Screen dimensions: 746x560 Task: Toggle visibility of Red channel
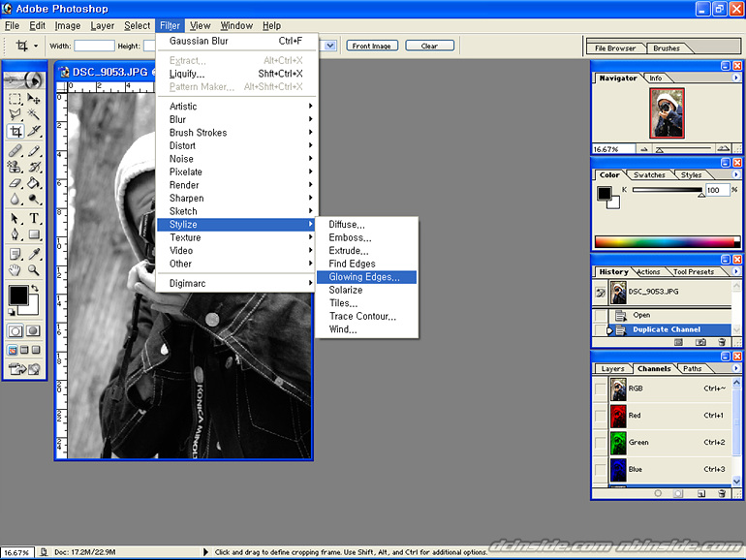click(601, 416)
